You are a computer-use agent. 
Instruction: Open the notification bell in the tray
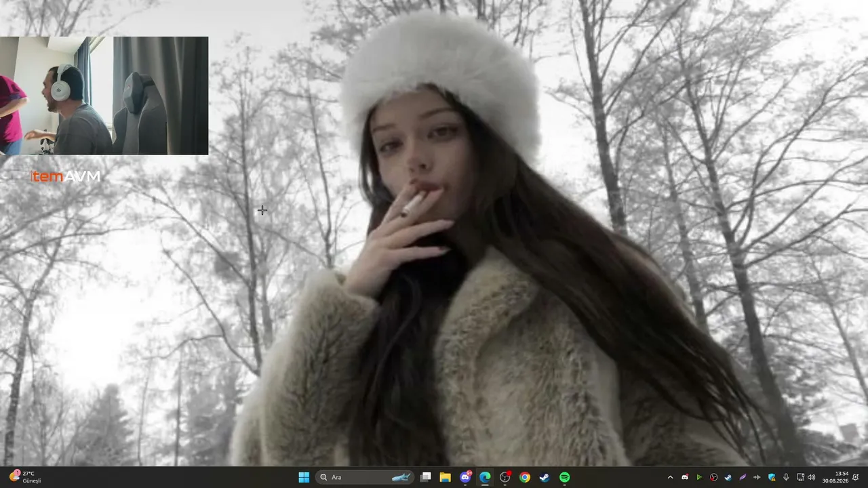pos(856,477)
